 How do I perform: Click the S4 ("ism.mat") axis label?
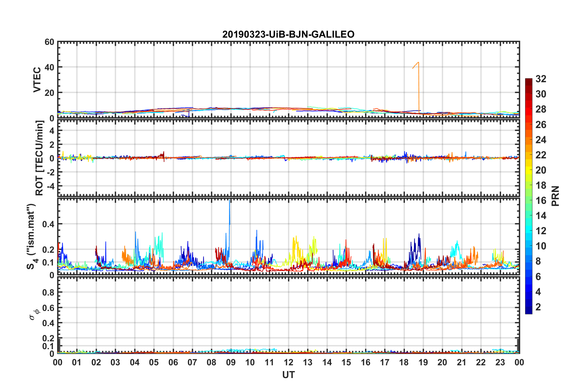(31, 236)
